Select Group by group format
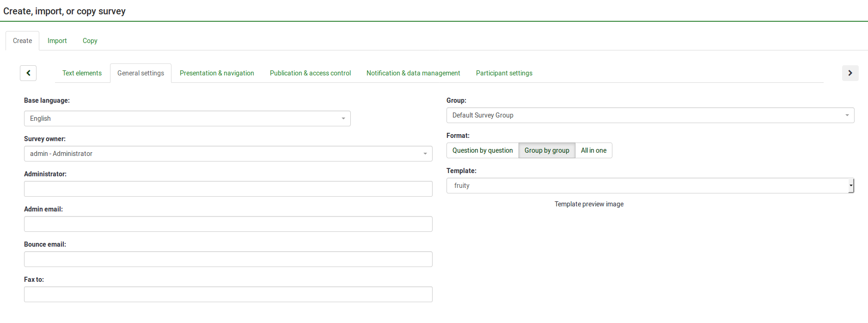 [x=547, y=150]
